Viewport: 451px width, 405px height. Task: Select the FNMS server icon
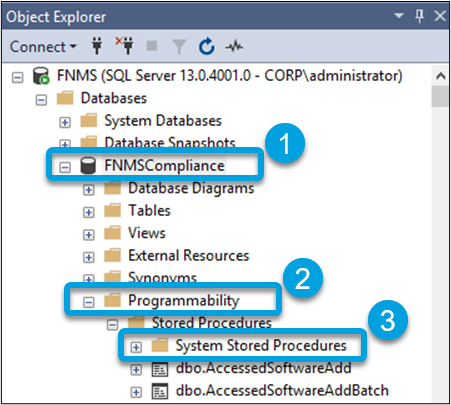[41, 76]
